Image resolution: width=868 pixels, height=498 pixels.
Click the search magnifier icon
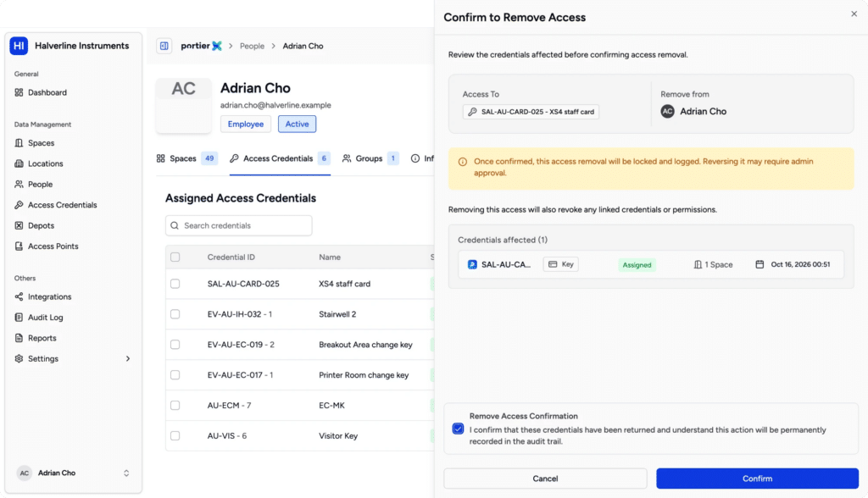click(175, 226)
